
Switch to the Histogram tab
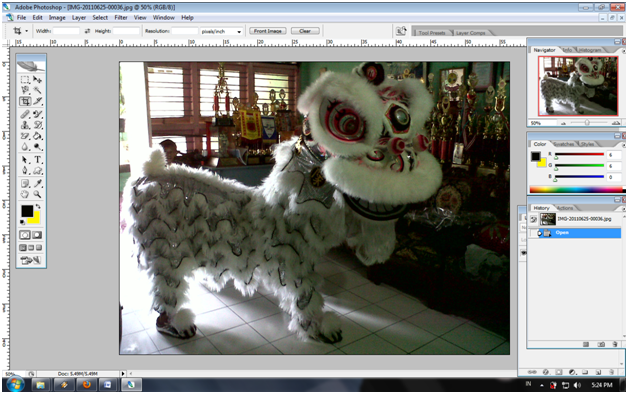[589, 50]
